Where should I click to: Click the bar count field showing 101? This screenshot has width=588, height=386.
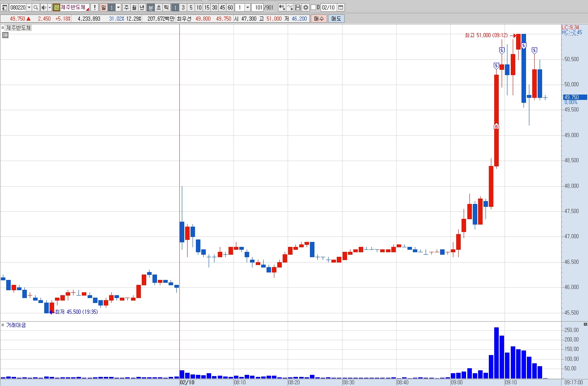pos(258,7)
